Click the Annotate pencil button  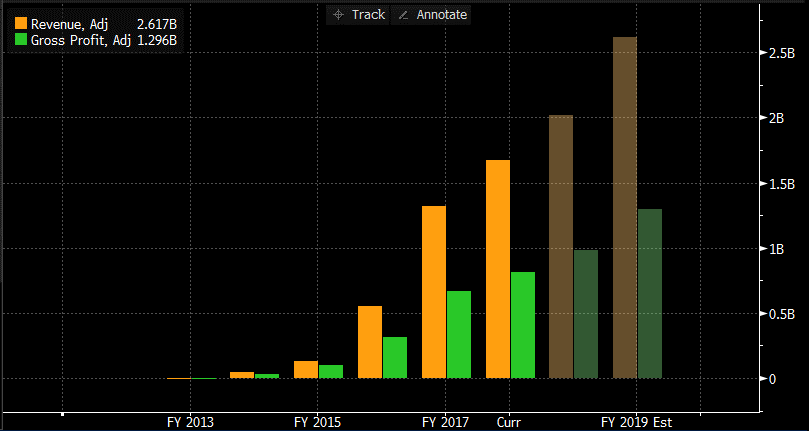431,15
